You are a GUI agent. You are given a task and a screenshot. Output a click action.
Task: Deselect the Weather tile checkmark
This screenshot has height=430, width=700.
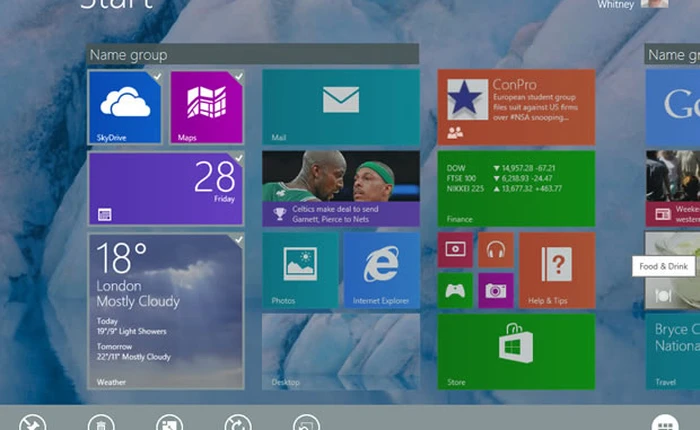pyautogui.click(x=239, y=240)
